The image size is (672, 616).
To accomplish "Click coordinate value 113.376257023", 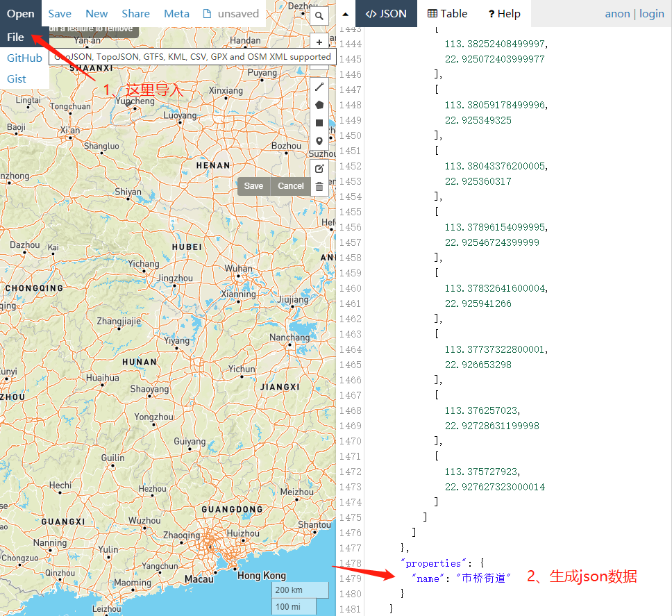I will (x=482, y=410).
